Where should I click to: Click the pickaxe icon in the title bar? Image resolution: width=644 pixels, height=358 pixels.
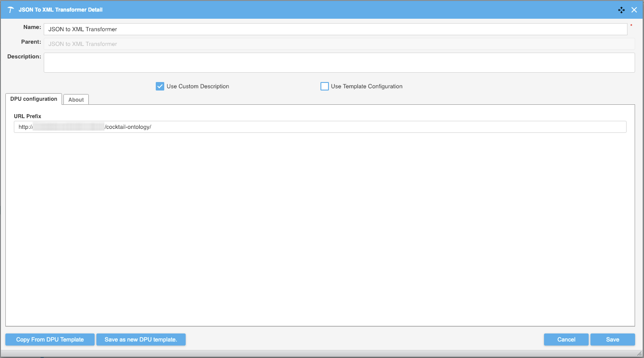[x=11, y=9]
